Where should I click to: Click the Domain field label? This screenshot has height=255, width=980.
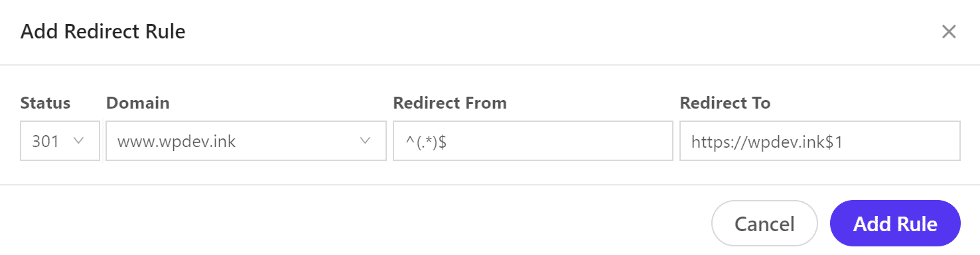[x=138, y=103]
